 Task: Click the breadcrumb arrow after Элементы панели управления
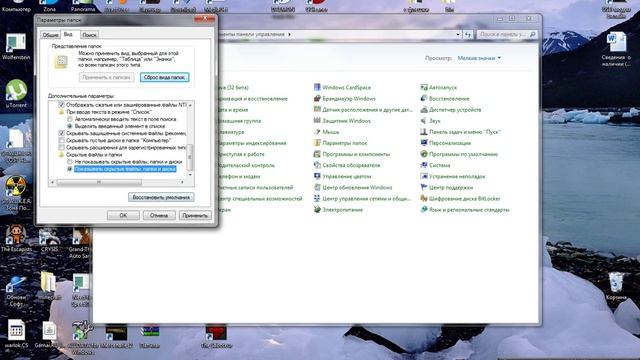[289, 35]
